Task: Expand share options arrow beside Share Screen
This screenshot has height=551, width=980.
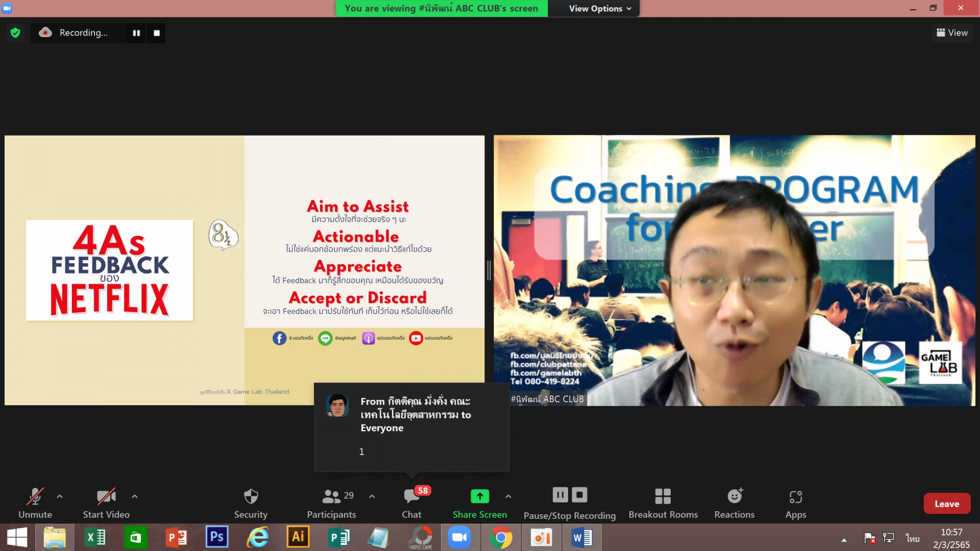Action: [x=508, y=496]
